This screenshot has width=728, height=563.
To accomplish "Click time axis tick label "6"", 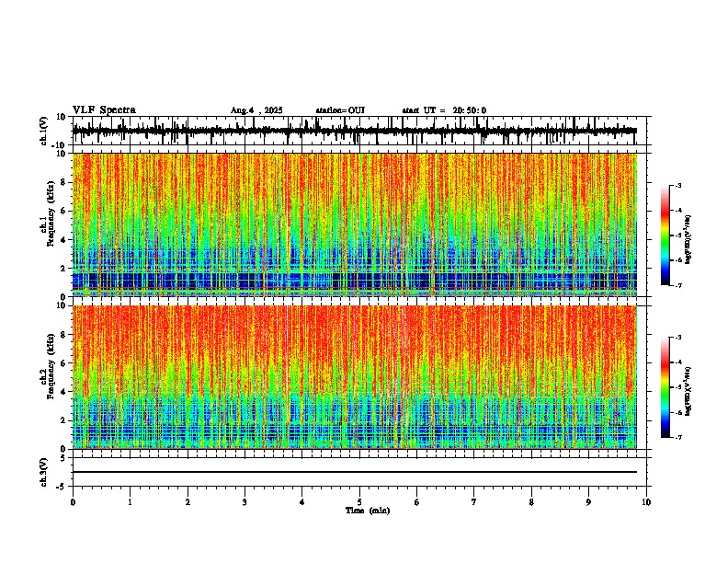I will coord(417,502).
